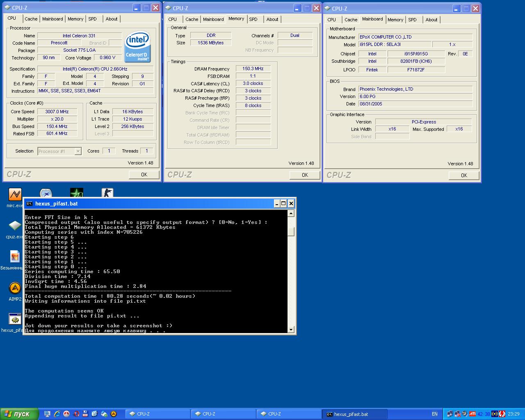This screenshot has height=420, width=525.
Task: Click the i915PL DDR : 5ELA3I model field
Action: pyautogui.click(x=395, y=44)
